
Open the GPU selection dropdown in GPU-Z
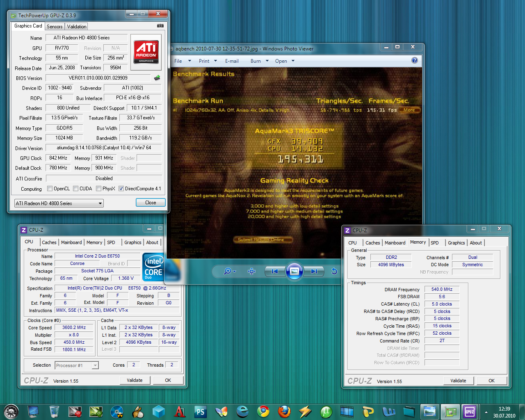59,203
